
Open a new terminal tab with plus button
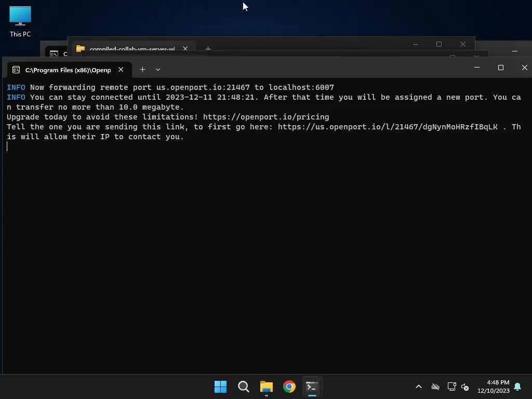142,70
